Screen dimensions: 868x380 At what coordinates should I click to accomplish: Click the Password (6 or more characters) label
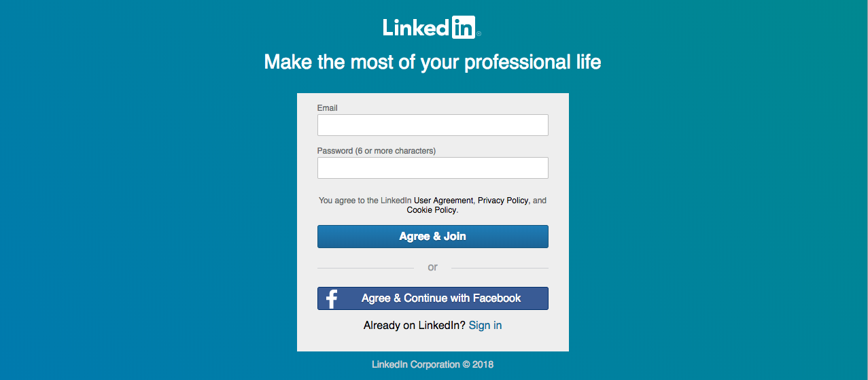pyautogui.click(x=377, y=151)
